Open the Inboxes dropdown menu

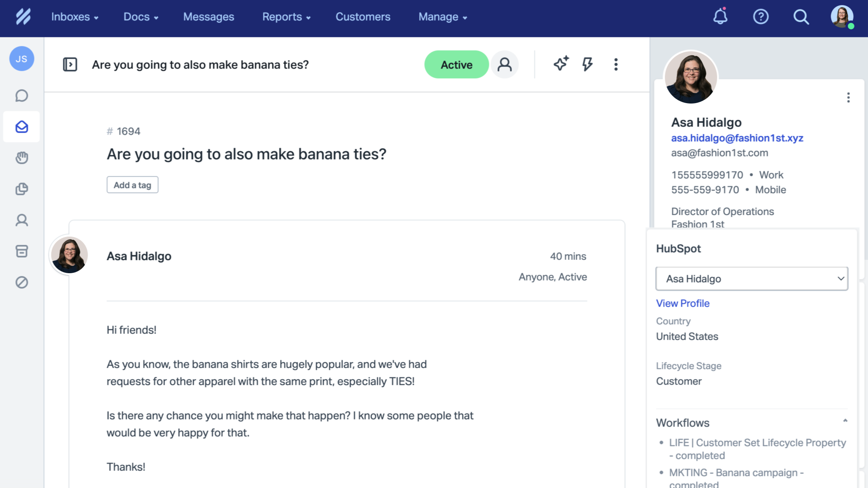tap(75, 17)
